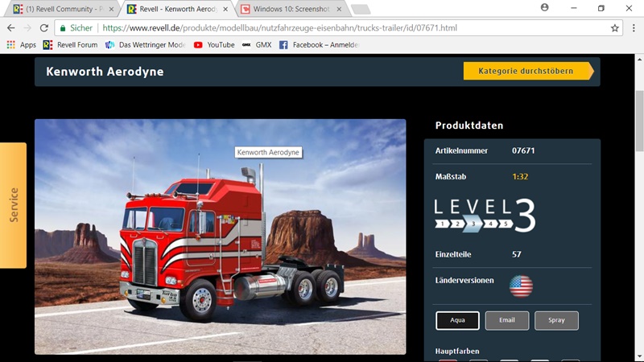Minimize the Chrome window

pos(574,8)
